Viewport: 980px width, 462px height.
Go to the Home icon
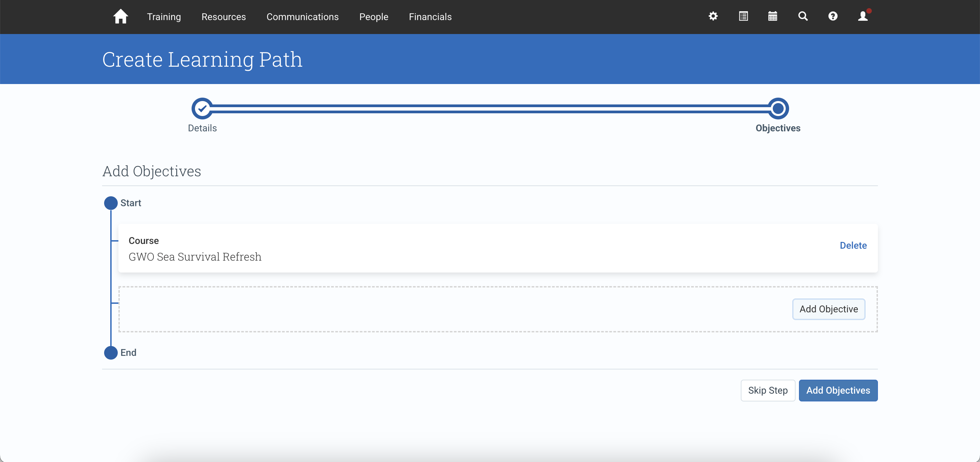[120, 16]
